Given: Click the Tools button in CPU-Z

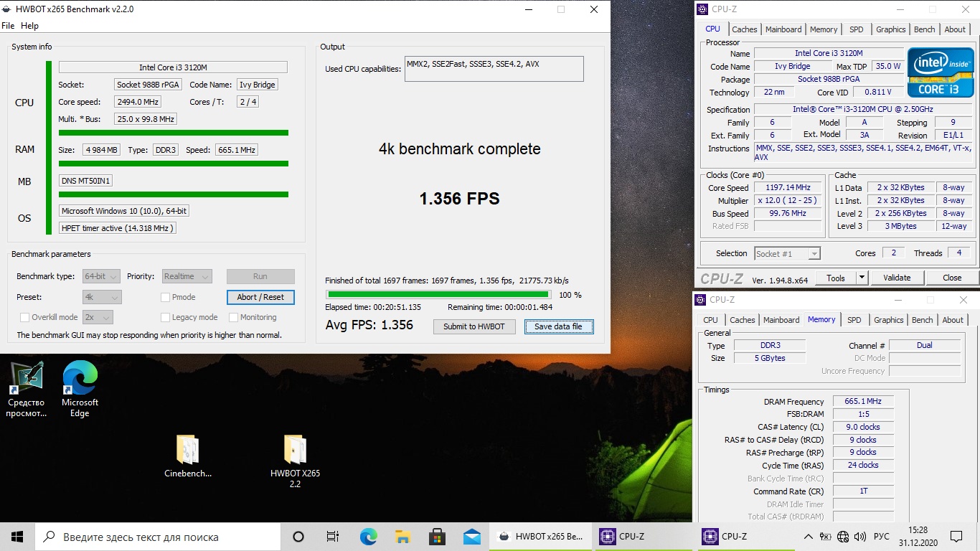Looking at the screenshot, I should pos(836,278).
